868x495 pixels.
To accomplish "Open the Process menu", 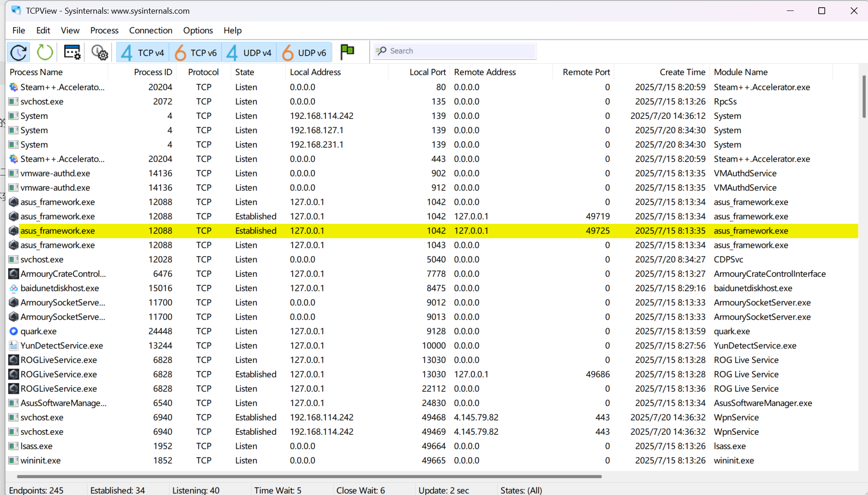I will pyautogui.click(x=104, y=31).
